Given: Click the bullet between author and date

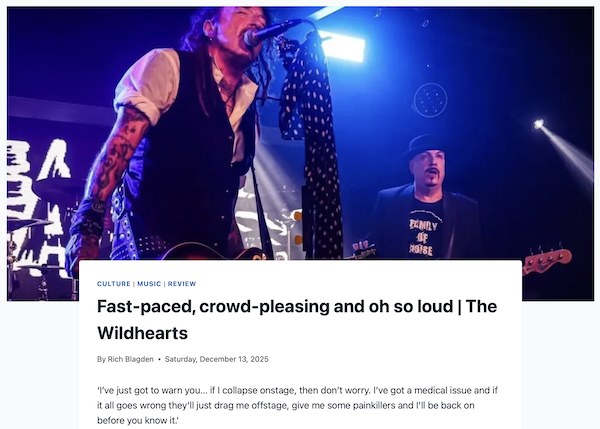Looking at the screenshot, I should pyautogui.click(x=159, y=359).
